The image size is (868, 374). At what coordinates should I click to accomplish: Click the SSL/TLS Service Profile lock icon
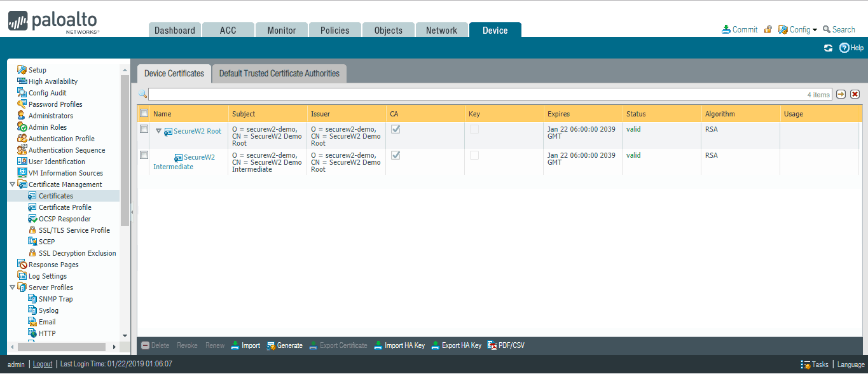(32, 230)
